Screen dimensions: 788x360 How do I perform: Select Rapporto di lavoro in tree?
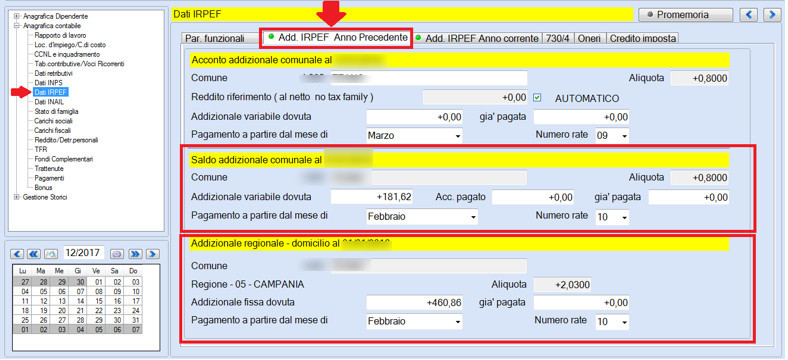coord(60,35)
